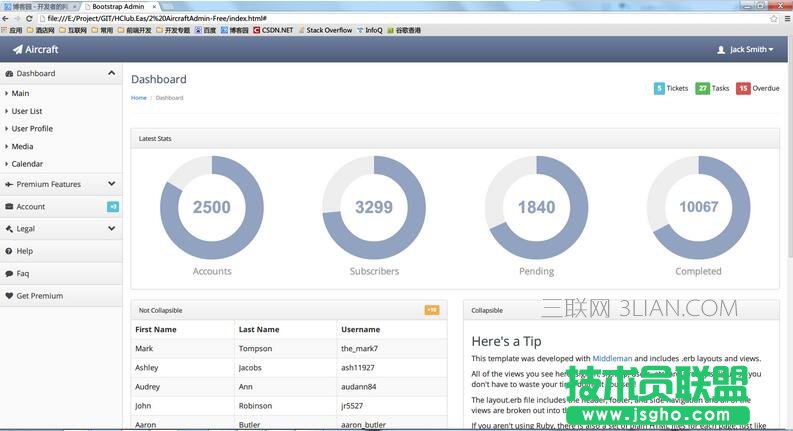Viewport: 793px width, 431px height.
Task: Toggle the Collapsible panel header
Action: [621, 310]
